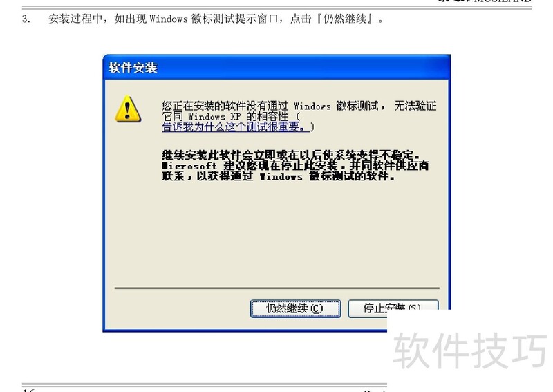The width and height of the screenshot is (553, 392).
Task: Open the 告诉我为什么这个测试很重要 link
Action: coord(236,127)
